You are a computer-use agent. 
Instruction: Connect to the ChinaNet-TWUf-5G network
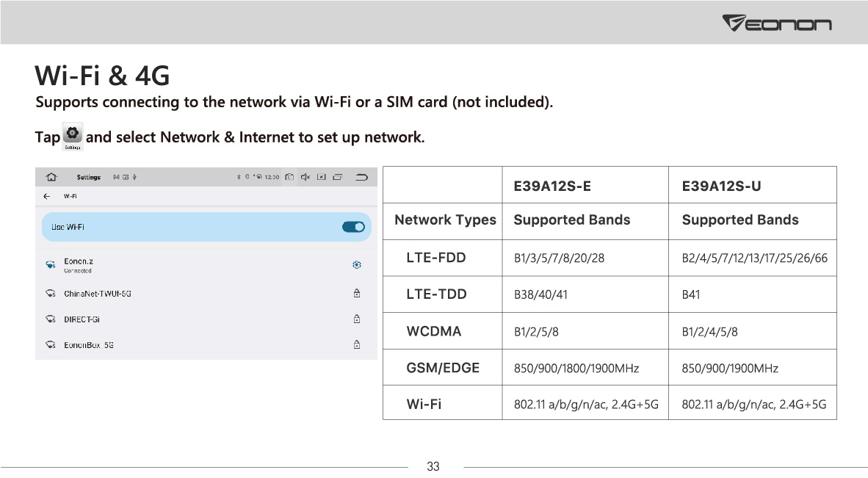click(206, 293)
